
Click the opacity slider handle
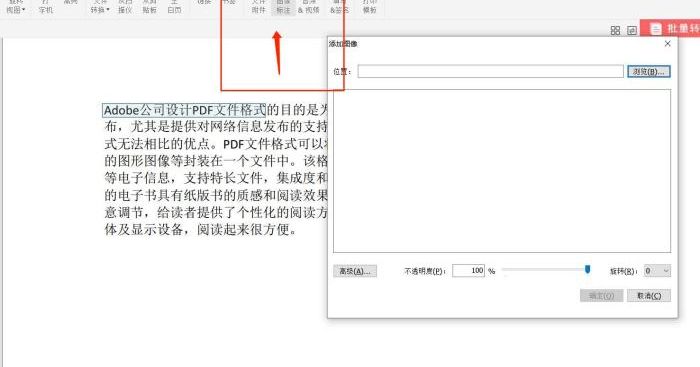point(588,269)
